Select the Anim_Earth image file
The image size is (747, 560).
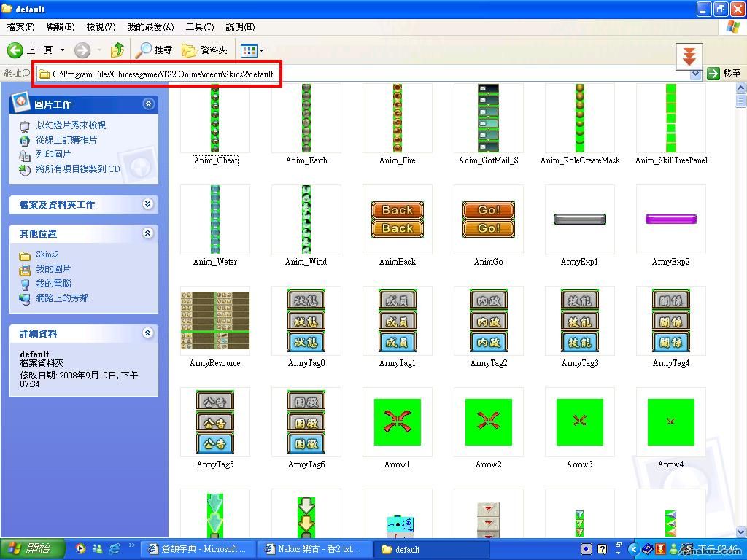306,118
